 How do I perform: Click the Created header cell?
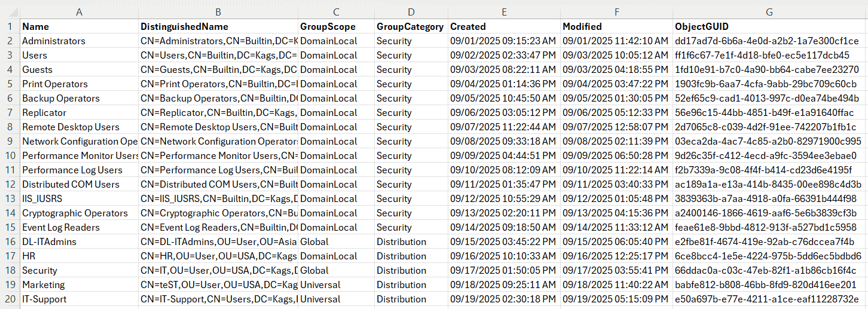tap(504, 26)
